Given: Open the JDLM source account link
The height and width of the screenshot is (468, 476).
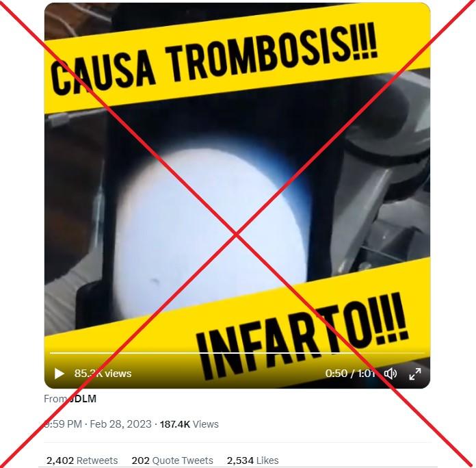Looking at the screenshot, I should [83, 398].
